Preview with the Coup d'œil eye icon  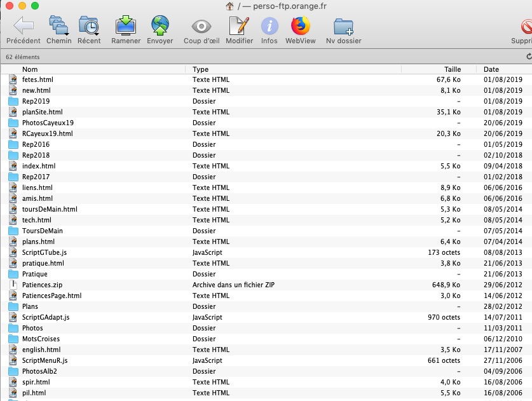pyautogui.click(x=201, y=26)
